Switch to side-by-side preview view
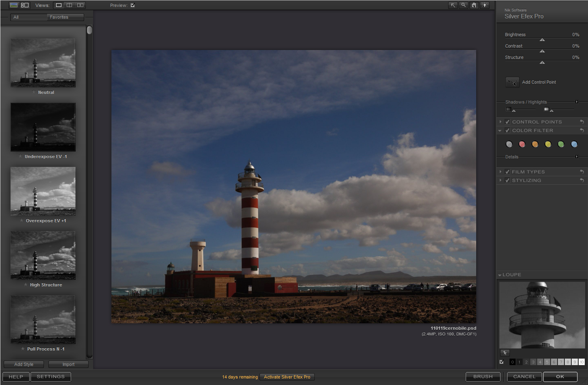This screenshot has width=588, height=385. tap(80, 5)
